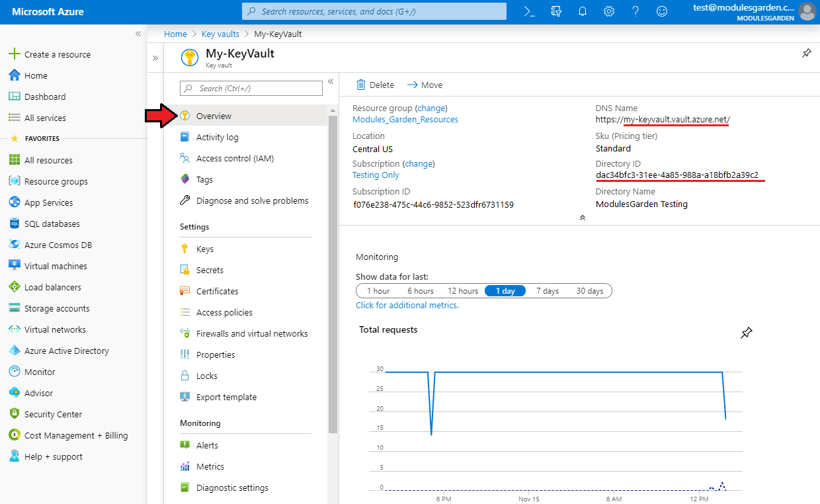Select the 6 hours time range
820x504 pixels.
pos(421,291)
